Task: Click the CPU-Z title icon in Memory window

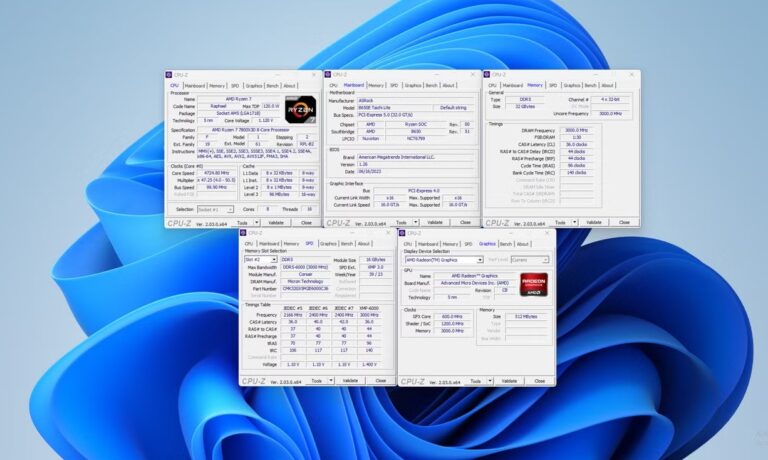Action: (x=487, y=74)
